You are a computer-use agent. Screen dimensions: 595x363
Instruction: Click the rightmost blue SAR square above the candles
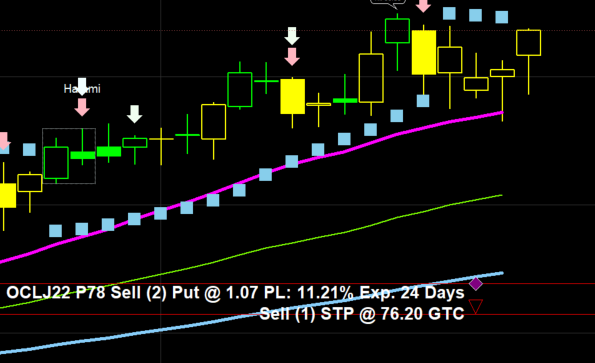[502, 17]
